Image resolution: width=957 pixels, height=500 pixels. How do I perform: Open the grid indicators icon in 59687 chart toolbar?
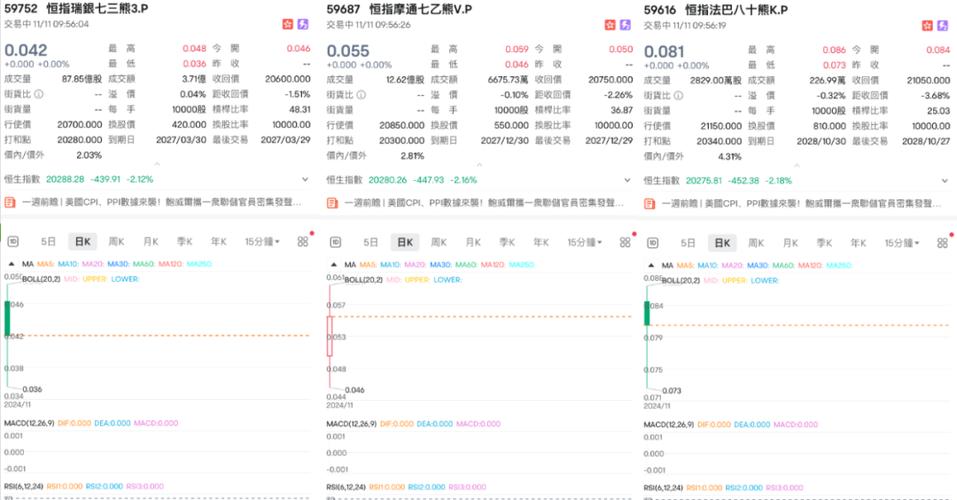click(625, 242)
